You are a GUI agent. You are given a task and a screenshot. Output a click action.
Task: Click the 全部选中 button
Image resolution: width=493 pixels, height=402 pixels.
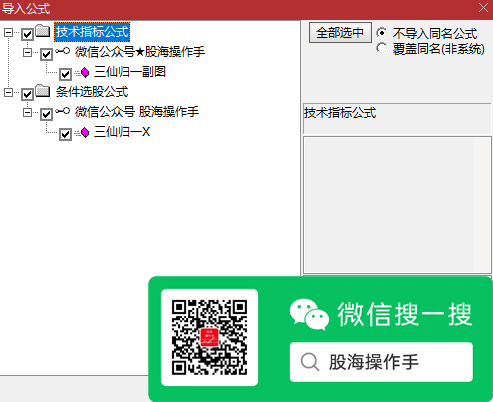[x=340, y=33]
